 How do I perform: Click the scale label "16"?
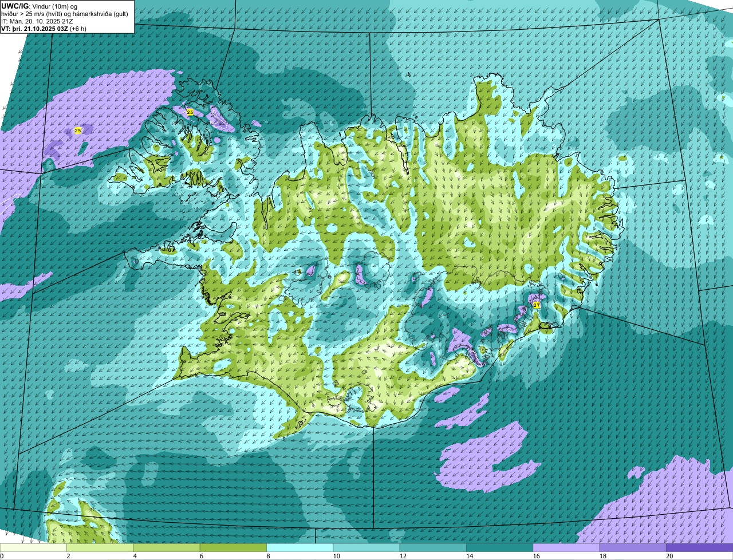coord(536,556)
